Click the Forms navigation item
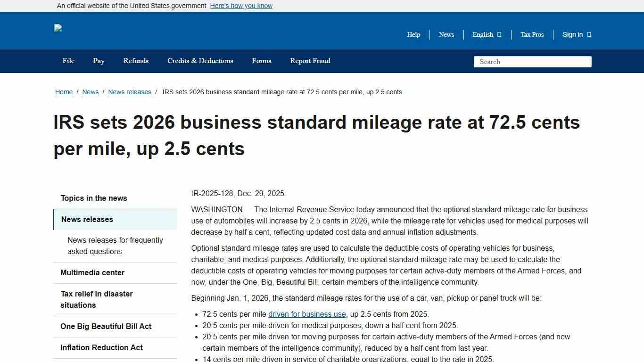Image resolution: width=644 pixels, height=362 pixels. tap(262, 61)
